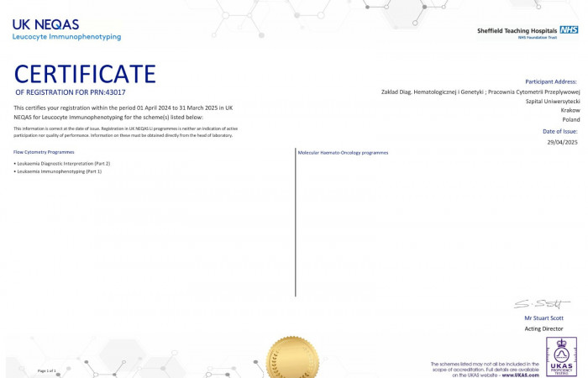
Task: Click 'Page 1 of 1' footer text
Action: coord(47,371)
